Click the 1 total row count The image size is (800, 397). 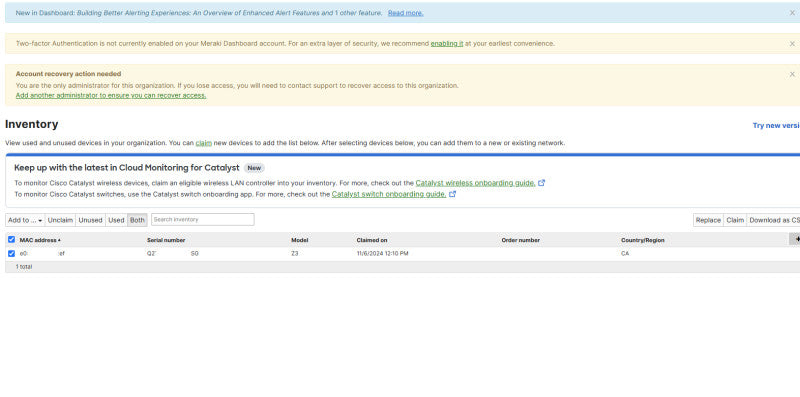(x=24, y=267)
